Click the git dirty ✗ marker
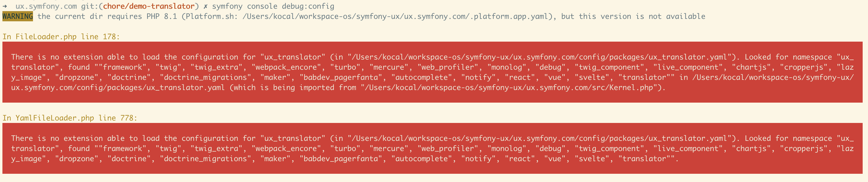This screenshot has width=868, height=182. (205, 6)
